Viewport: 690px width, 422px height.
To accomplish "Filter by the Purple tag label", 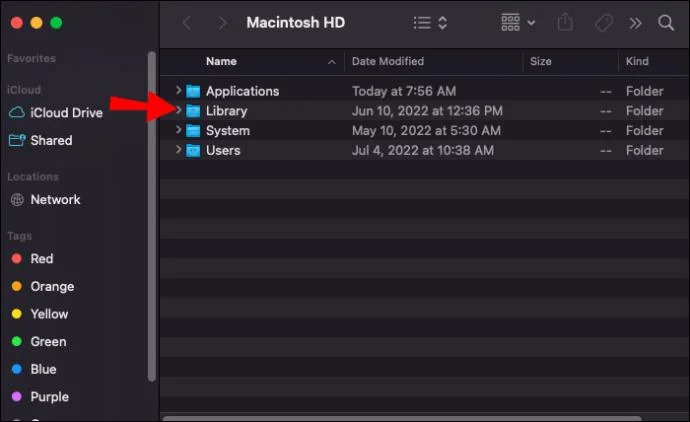I will pos(50,397).
